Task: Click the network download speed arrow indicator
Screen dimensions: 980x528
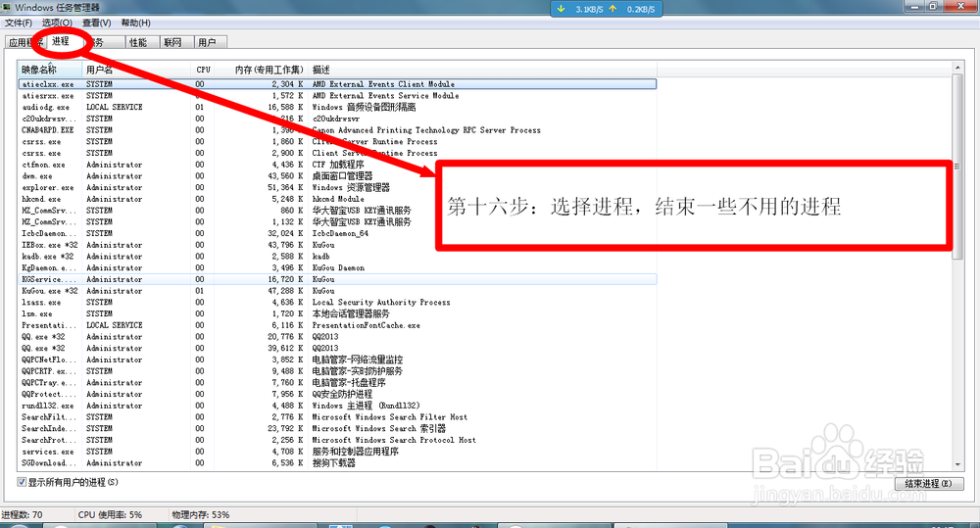Action: (x=562, y=9)
